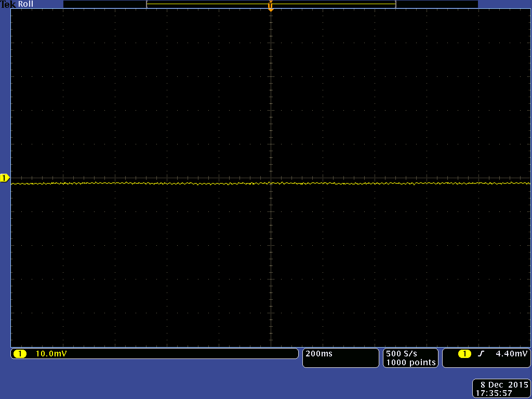Viewport: 532px width, 399px height.
Task: Click the 17:35:57 time display
Action: (494, 393)
